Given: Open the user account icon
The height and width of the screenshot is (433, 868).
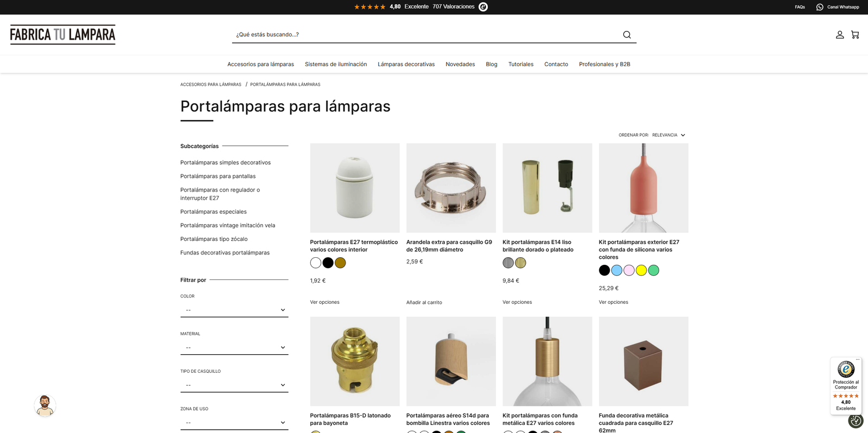Looking at the screenshot, I should [839, 35].
